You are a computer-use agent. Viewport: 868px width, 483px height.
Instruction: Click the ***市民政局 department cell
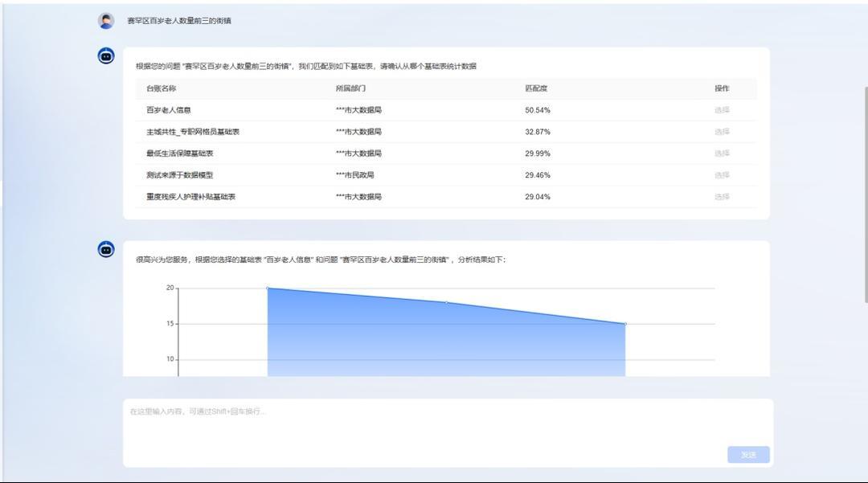(x=355, y=175)
